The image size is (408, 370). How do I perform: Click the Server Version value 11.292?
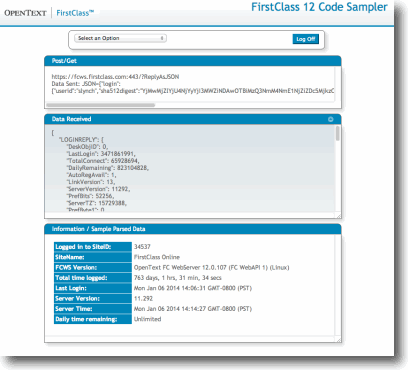pos(143,298)
